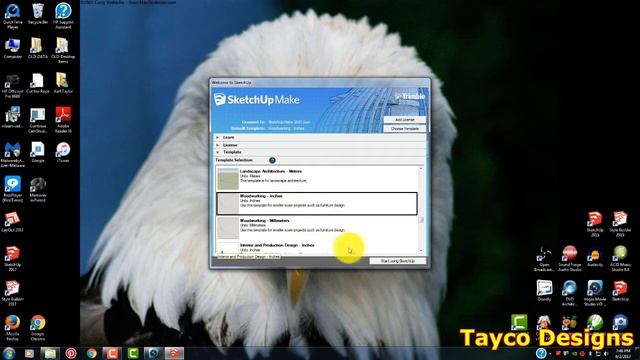This screenshot has height=360, width=640.
Task: Open HP Support Assistant icon
Action: (x=63, y=16)
